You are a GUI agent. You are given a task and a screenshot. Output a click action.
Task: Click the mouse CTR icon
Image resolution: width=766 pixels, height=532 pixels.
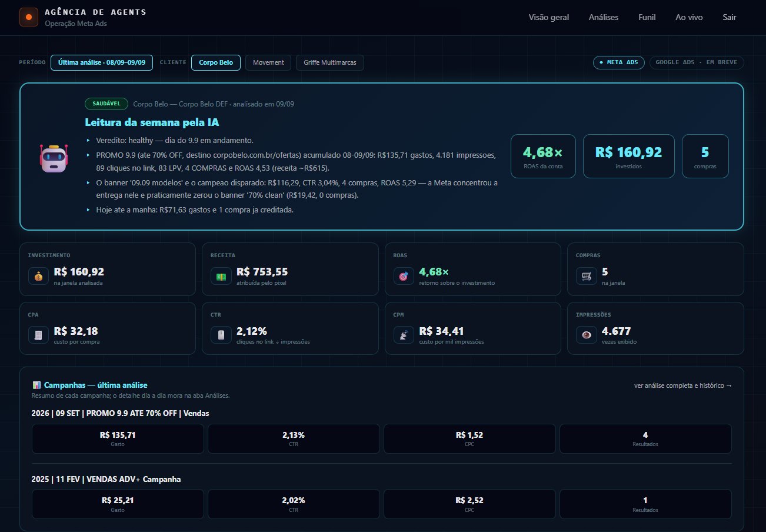[221, 335]
